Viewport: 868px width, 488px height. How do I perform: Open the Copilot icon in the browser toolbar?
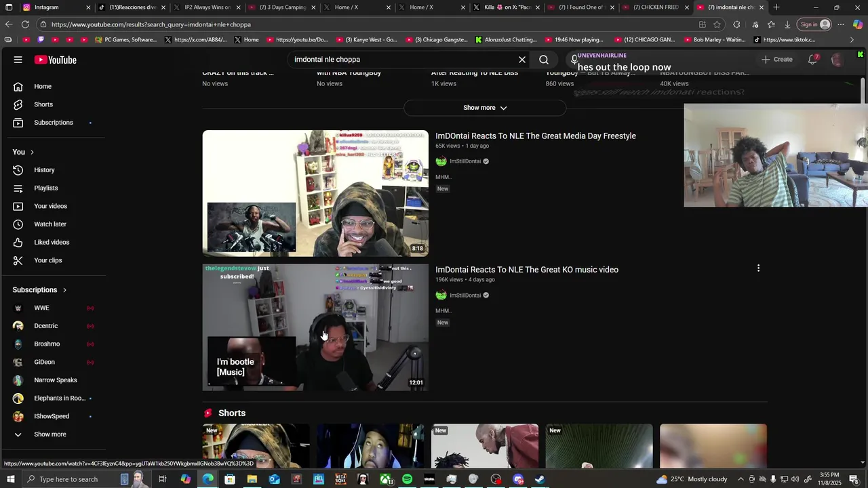tap(858, 24)
